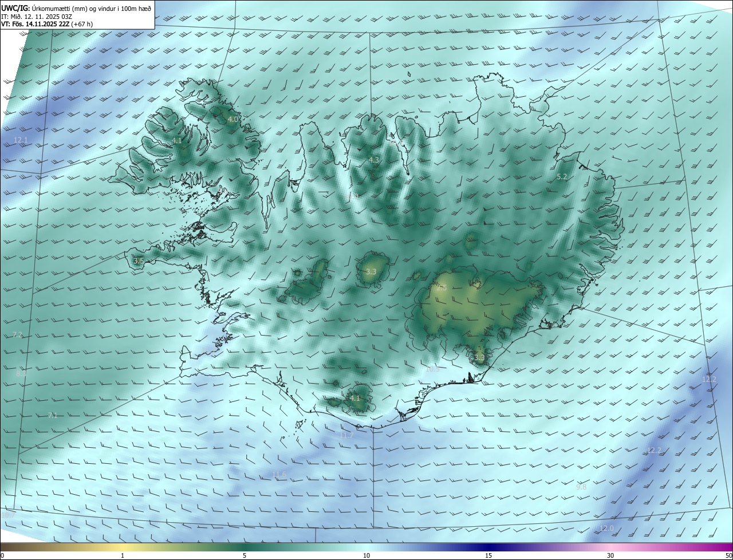This screenshot has width=733, height=560.
Task: Click the 12.1 value off the northwest coast
Action: pos(21,140)
